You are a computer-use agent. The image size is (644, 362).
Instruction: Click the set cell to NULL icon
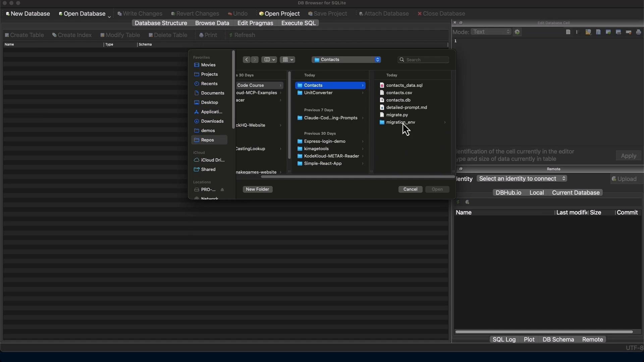tap(628, 32)
